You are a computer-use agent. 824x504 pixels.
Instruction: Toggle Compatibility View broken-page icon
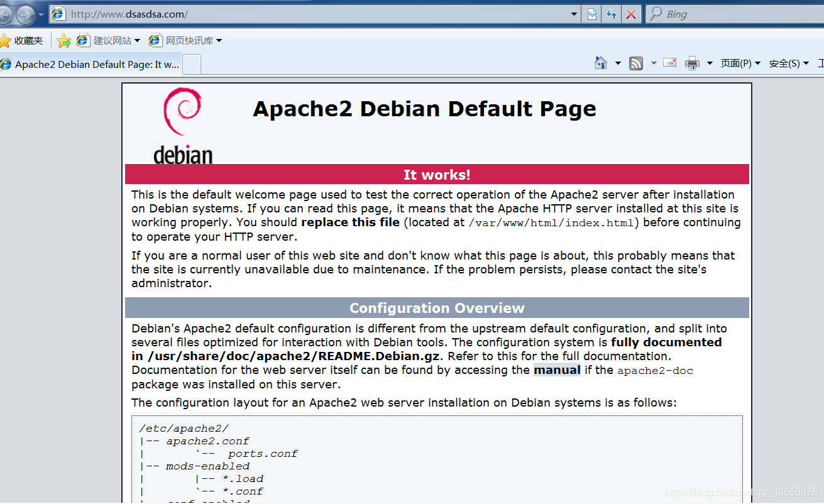tap(592, 14)
